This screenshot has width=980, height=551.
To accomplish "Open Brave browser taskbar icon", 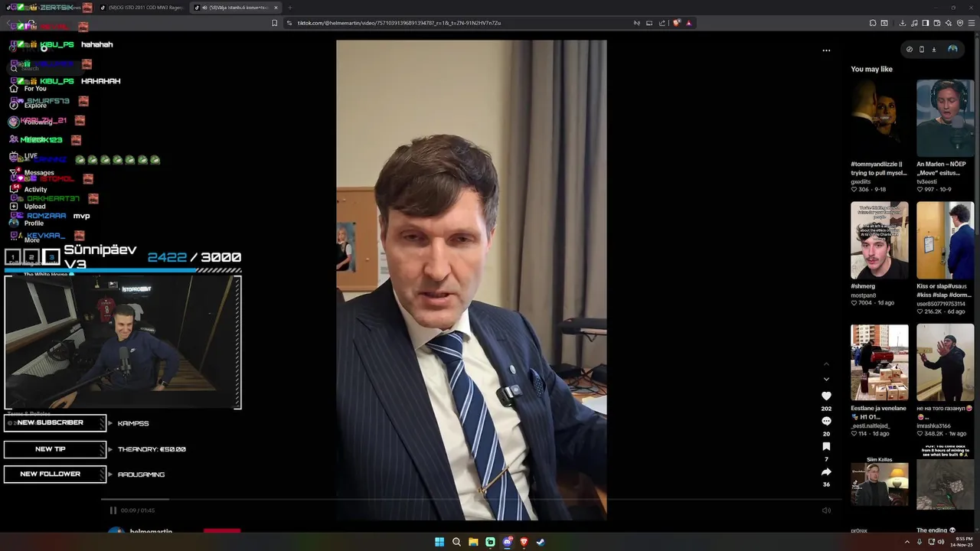I will (x=524, y=542).
